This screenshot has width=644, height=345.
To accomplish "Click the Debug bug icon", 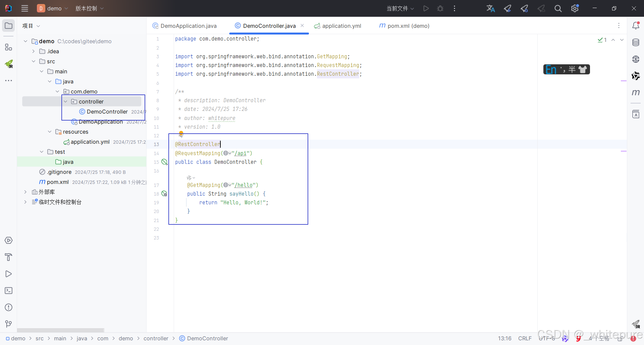I will point(440,8).
